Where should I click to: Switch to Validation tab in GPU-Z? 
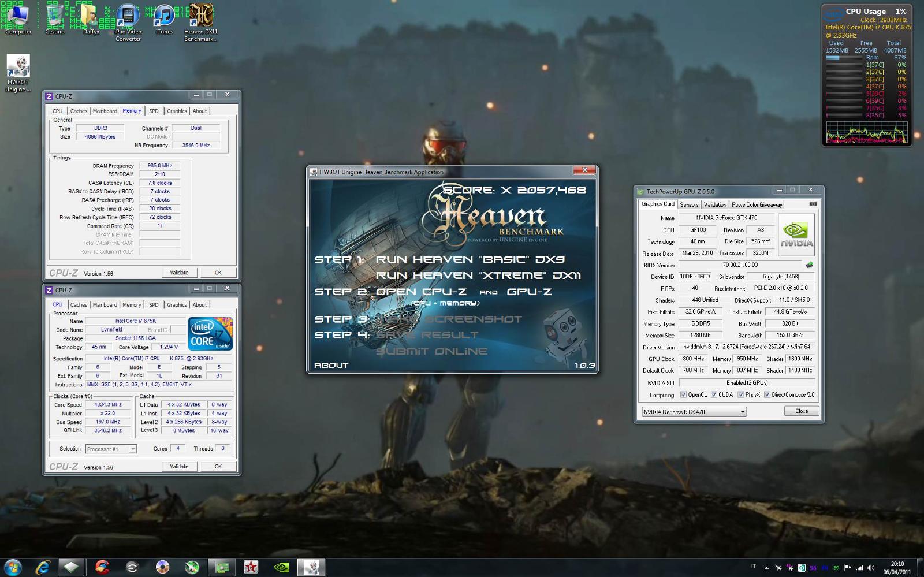pyautogui.click(x=715, y=204)
